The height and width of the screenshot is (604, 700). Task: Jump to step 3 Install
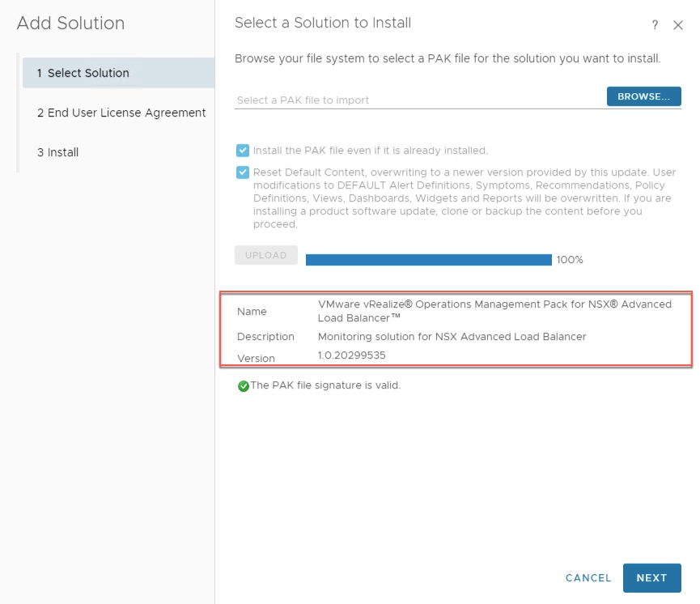[57, 152]
